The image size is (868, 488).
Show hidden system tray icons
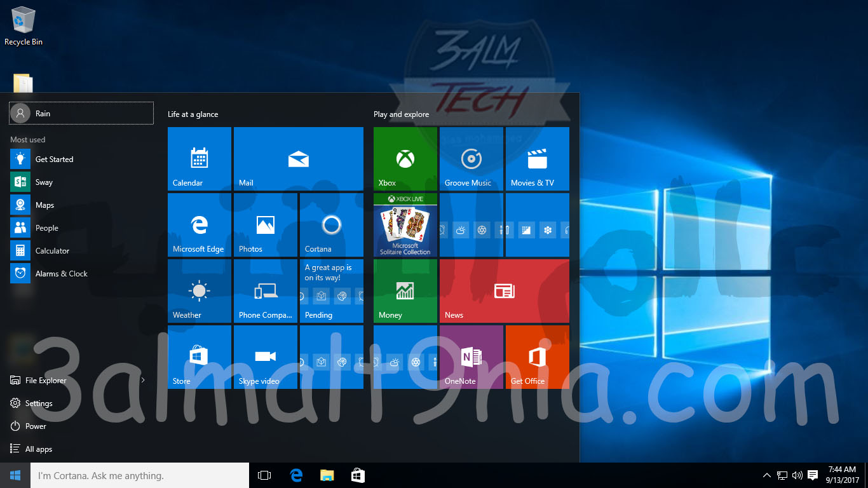click(x=766, y=475)
